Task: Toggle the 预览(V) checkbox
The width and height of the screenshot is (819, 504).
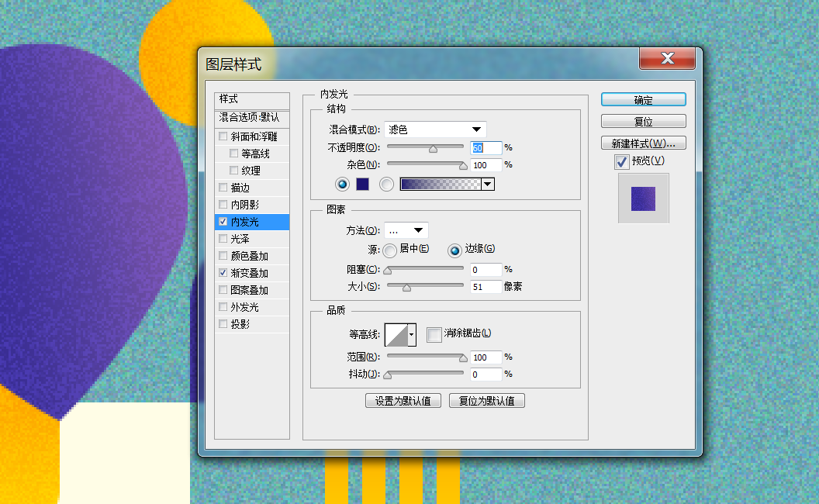Action: (x=621, y=162)
